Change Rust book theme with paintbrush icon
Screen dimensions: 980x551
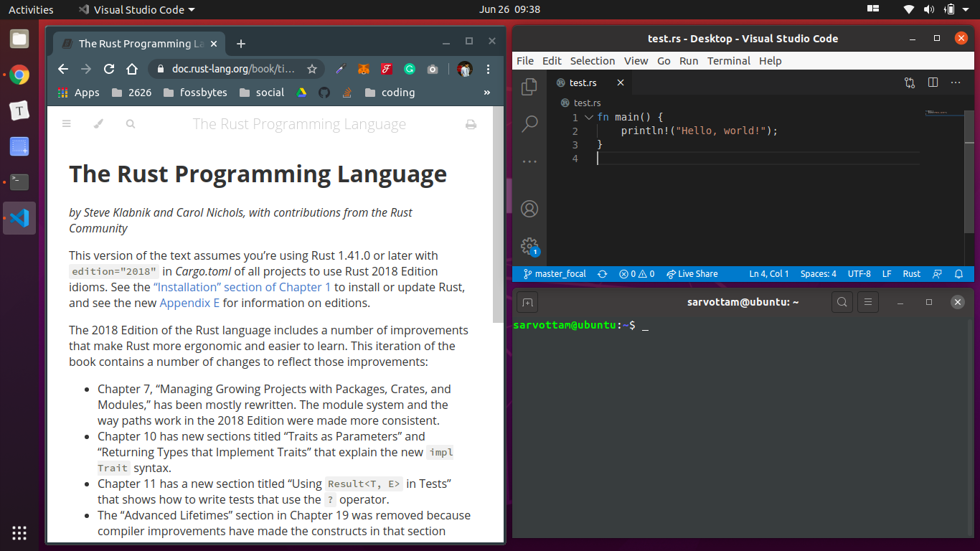(x=98, y=124)
